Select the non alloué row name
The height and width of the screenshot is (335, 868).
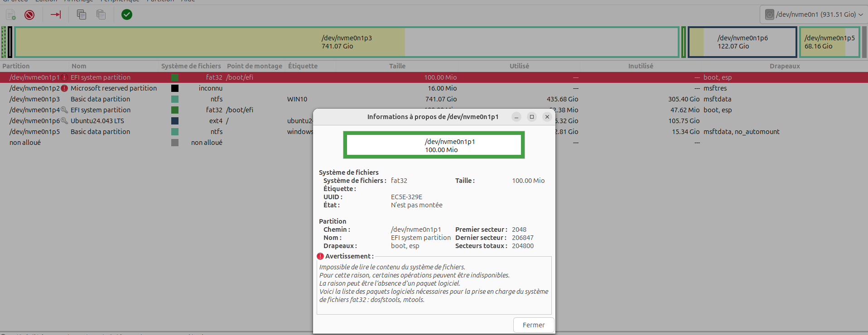pyautogui.click(x=25, y=143)
